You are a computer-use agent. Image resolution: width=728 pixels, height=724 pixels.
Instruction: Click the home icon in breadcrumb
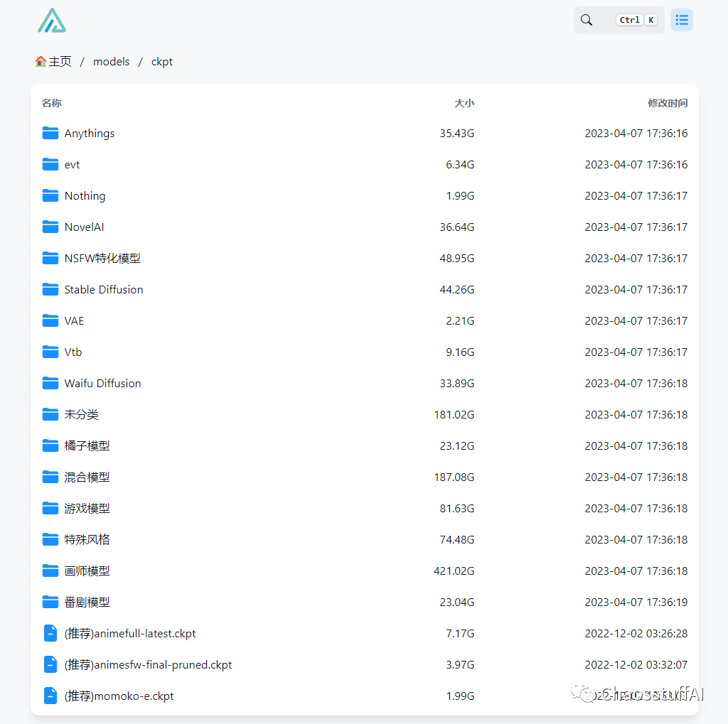click(x=41, y=61)
